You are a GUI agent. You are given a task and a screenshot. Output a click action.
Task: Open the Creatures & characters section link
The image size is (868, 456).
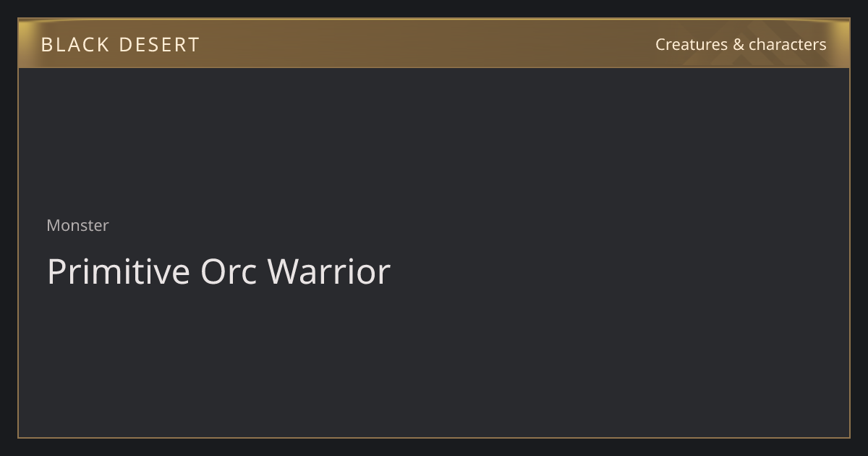coord(741,44)
